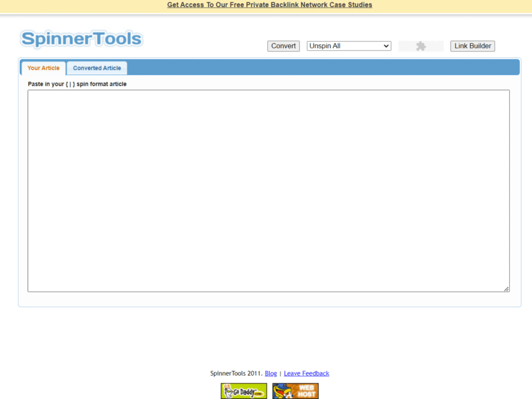Viewport: 532px width, 399px height.
Task: Select the Your Article tab
Action: coord(43,68)
